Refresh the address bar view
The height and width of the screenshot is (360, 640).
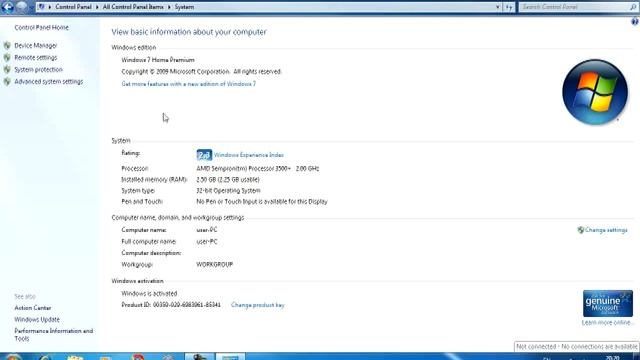[x=509, y=7]
